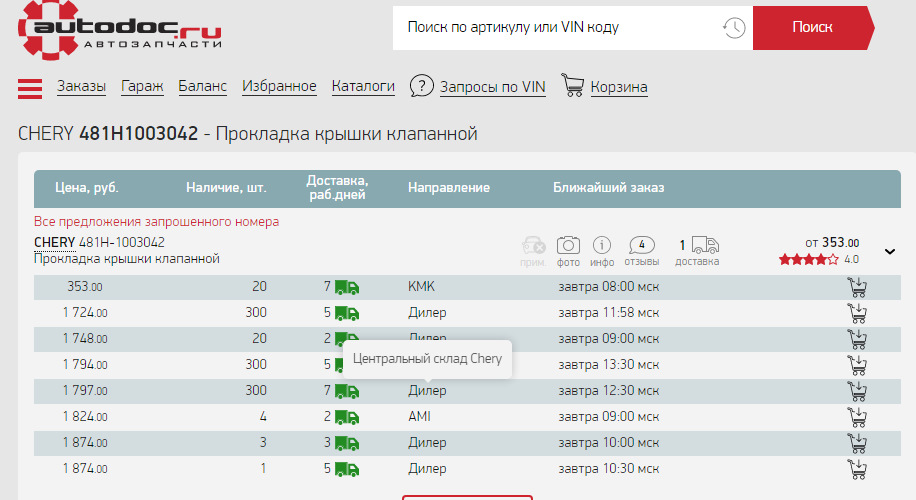Click the Направление column header
The image size is (916, 500).
point(449,188)
